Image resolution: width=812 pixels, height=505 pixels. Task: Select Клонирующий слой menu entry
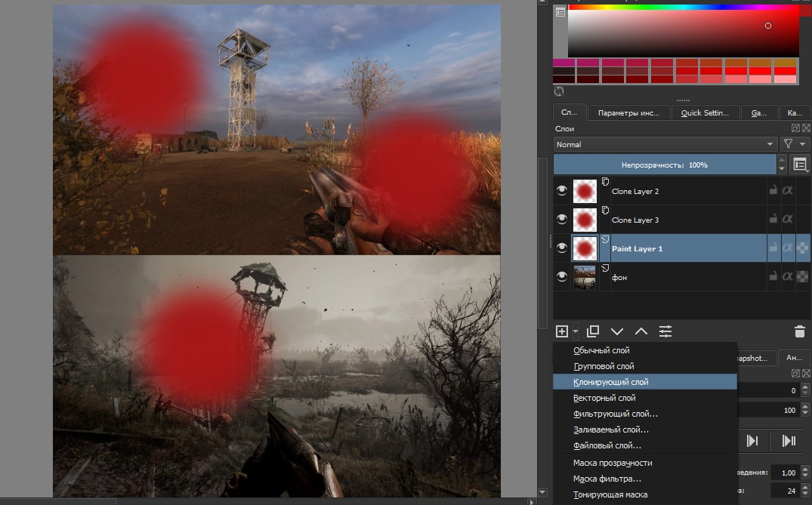[x=645, y=382]
